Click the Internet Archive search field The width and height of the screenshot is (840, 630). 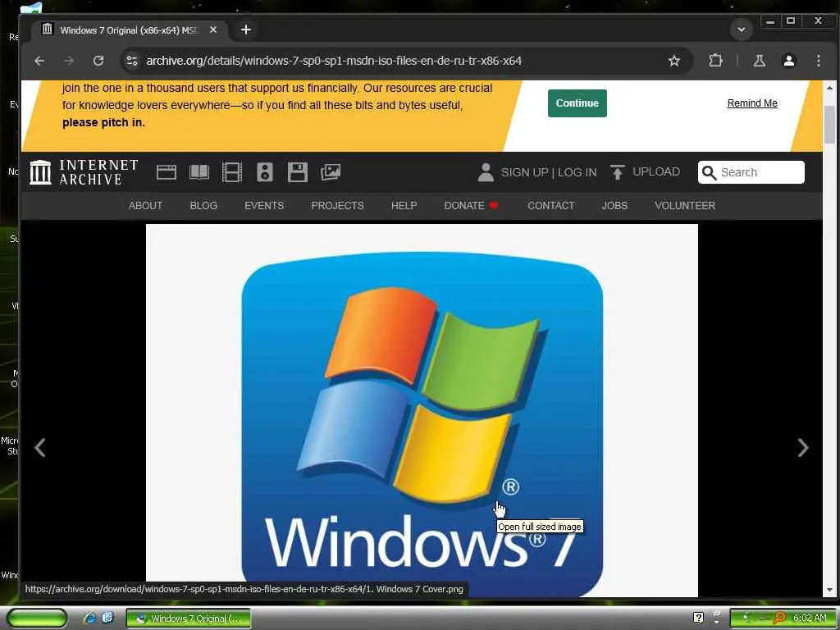coord(751,172)
